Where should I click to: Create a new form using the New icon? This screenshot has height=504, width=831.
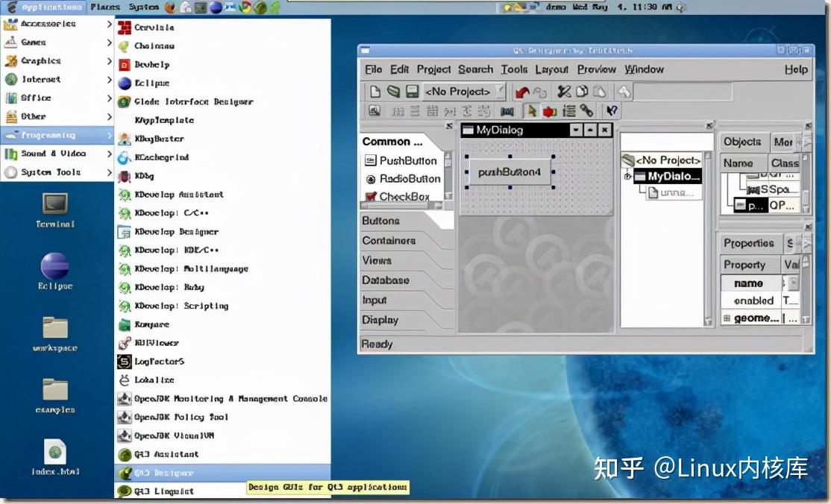pyautogui.click(x=375, y=91)
